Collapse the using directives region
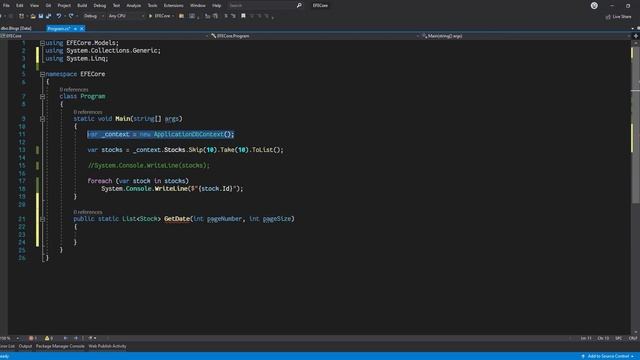Screen dimensions: 640x360 [x=42, y=43]
